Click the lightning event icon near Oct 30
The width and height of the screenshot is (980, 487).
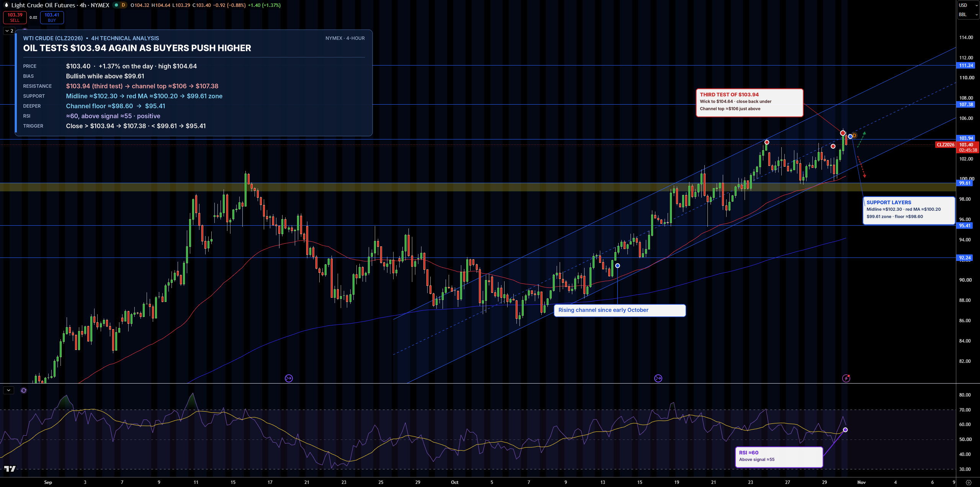tap(846, 378)
